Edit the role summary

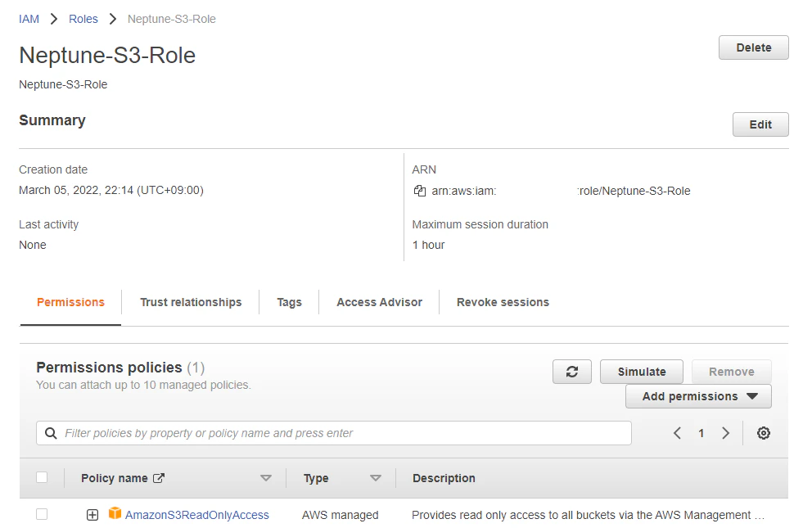pyautogui.click(x=760, y=124)
